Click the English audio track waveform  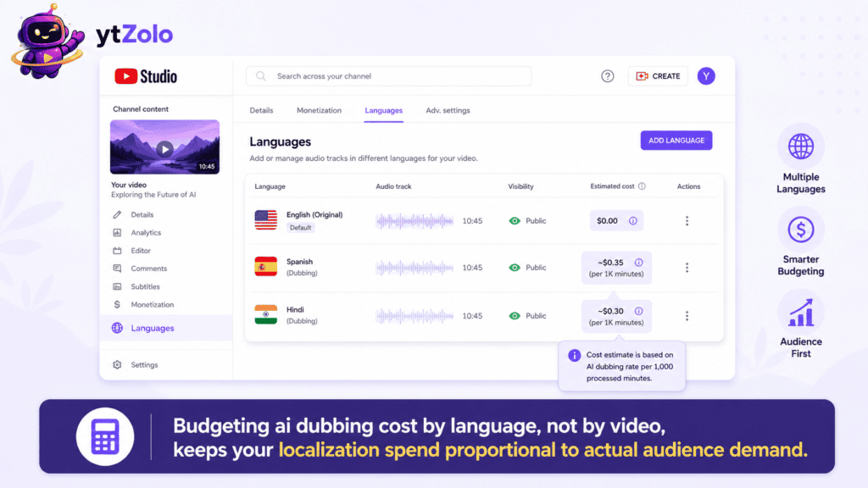point(415,221)
